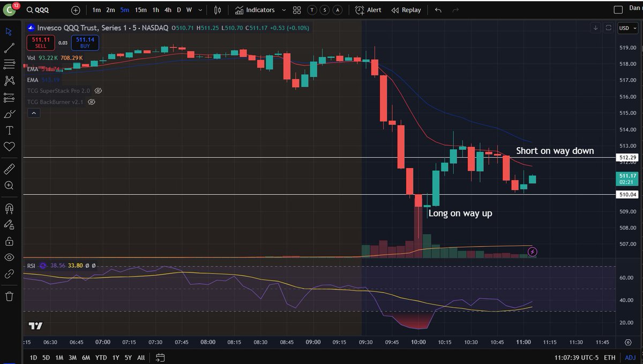Viewport: 643px width, 364px height.
Task: Undo the last chart action
Action: point(438,10)
